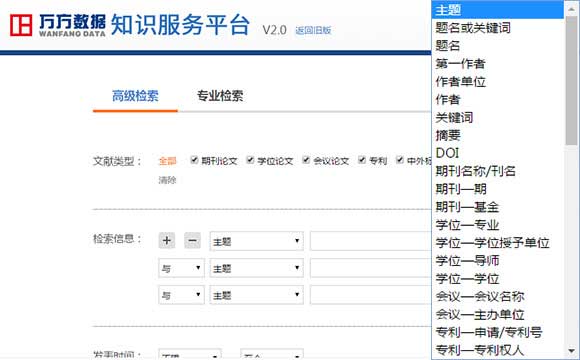Open the second row 与 operator dropdown
This screenshot has height=360, width=580.
(181, 268)
